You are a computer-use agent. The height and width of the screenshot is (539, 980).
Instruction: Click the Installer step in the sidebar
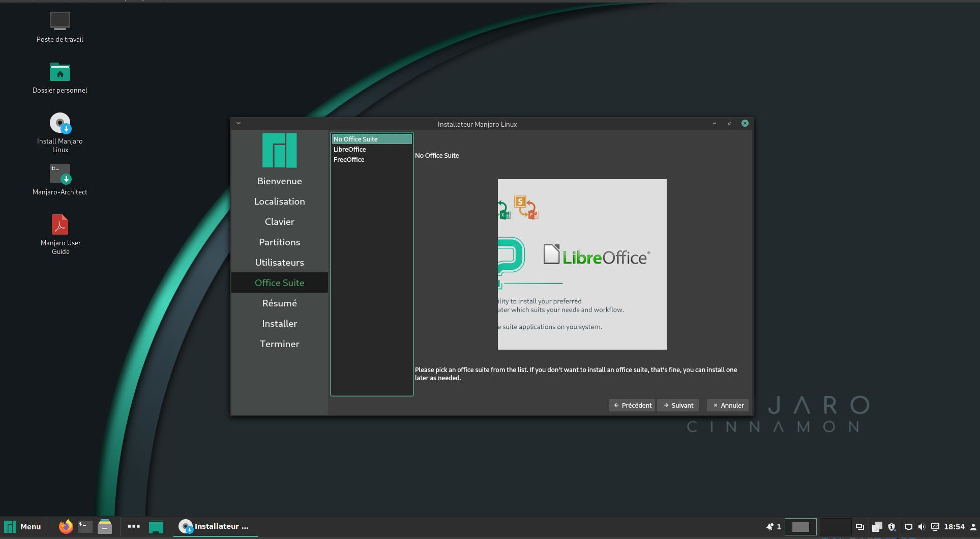[x=280, y=323]
